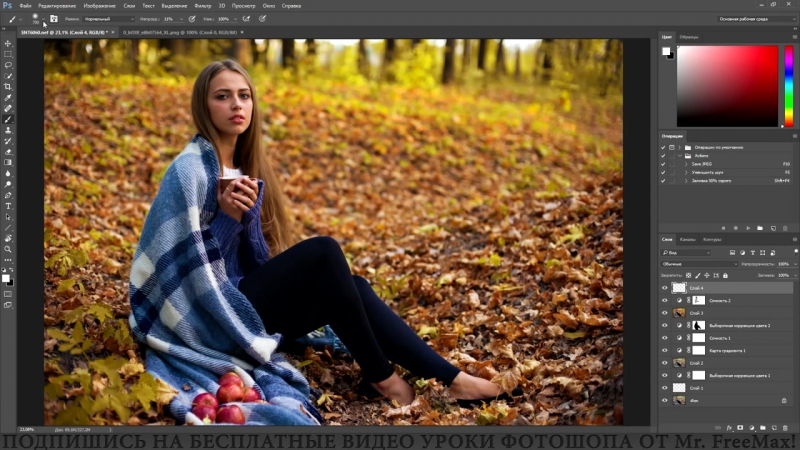Screen dimensions: 800x450
Task: Open the brush settings panel icon
Action: [54, 19]
